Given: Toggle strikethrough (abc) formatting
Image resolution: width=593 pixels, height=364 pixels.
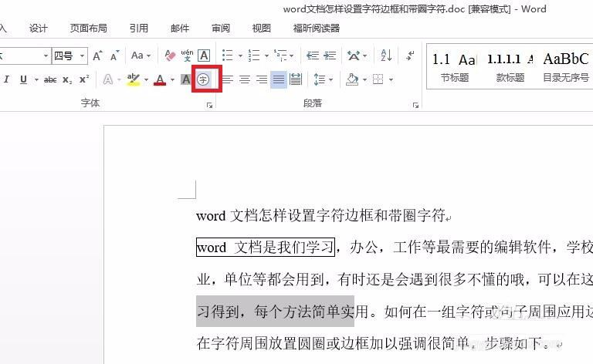Looking at the screenshot, I should [x=50, y=79].
